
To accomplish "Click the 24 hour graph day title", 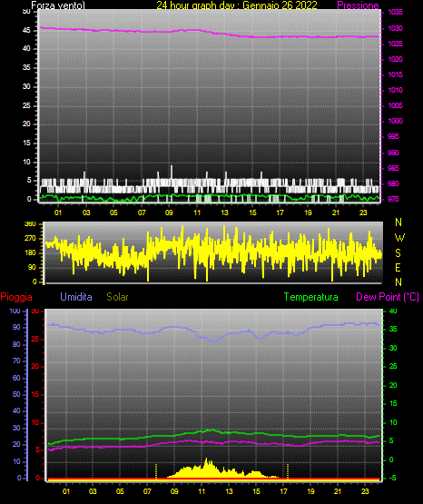I will click(x=237, y=5).
